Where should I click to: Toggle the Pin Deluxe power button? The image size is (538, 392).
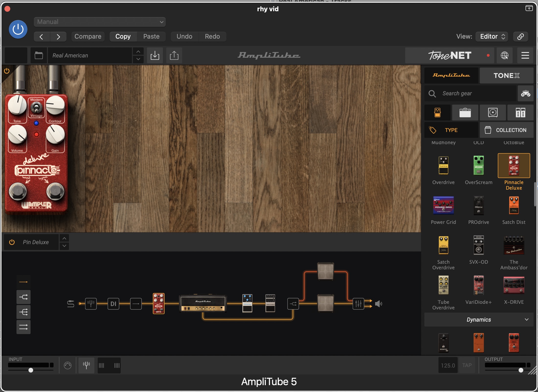click(12, 242)
